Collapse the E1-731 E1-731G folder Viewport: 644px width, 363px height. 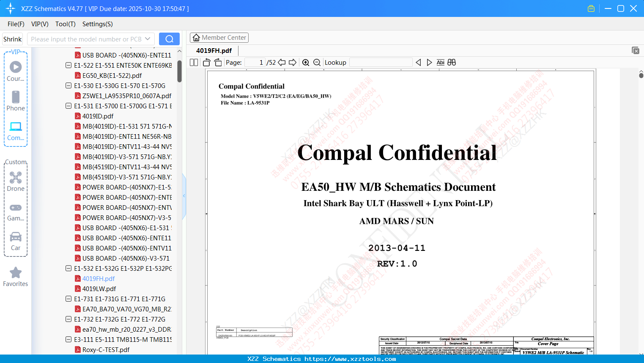pyautogui.click(x=69, y=299)
